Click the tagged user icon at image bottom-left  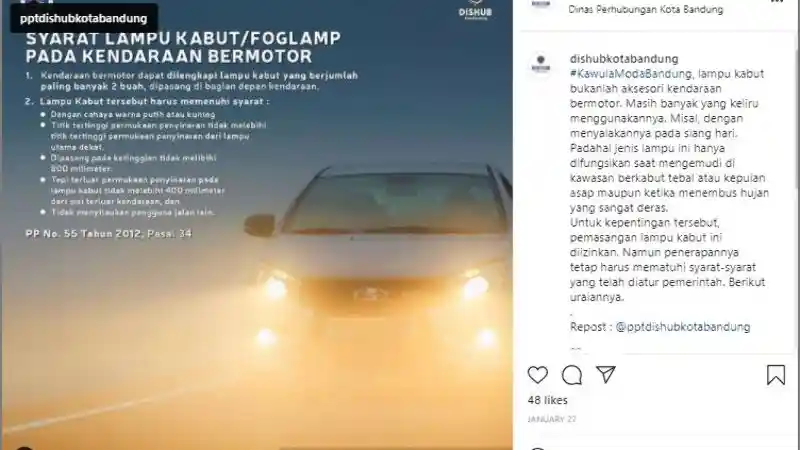click(23, 447)
